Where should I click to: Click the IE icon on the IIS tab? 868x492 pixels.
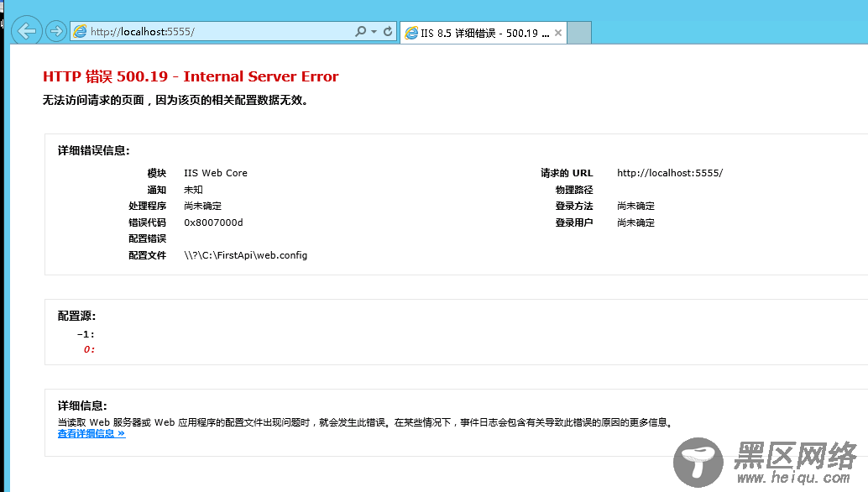point(411,34)
